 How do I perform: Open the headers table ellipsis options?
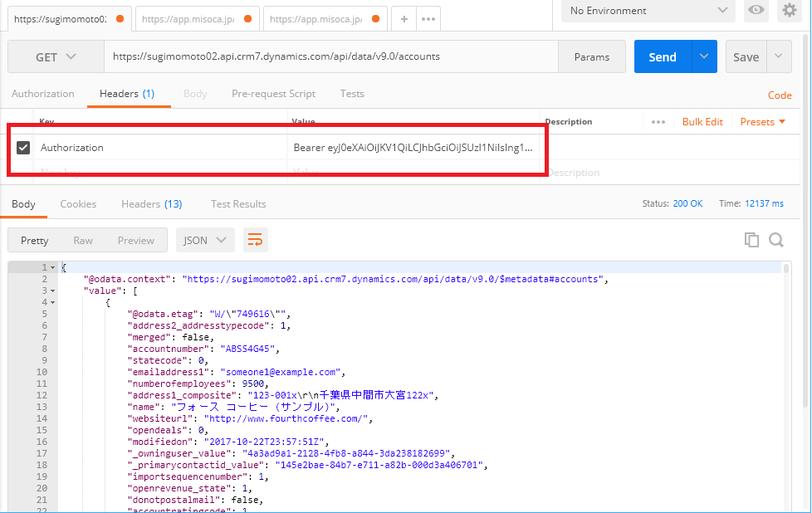pos(658,122)
